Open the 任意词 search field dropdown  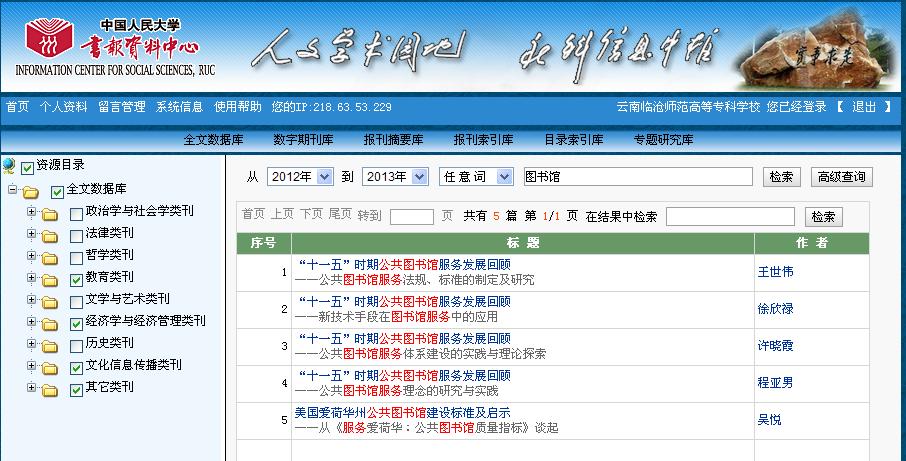tap(476, 177)
